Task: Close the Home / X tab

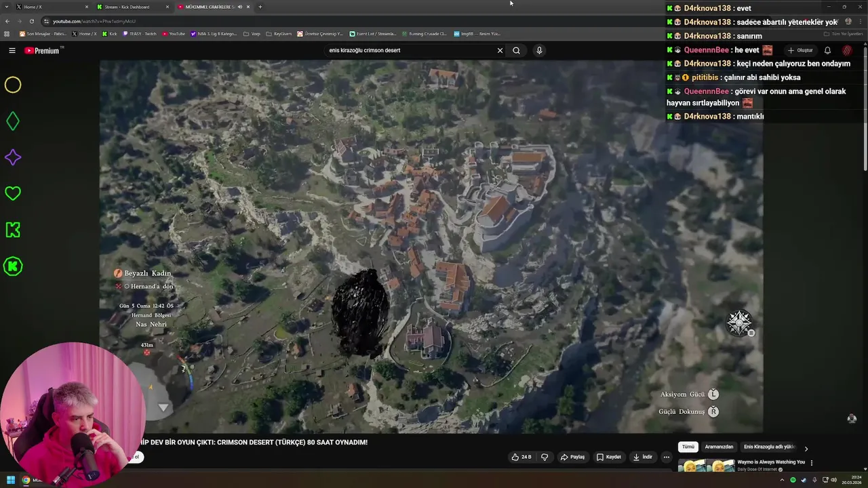Action: (x=87, y=7)
